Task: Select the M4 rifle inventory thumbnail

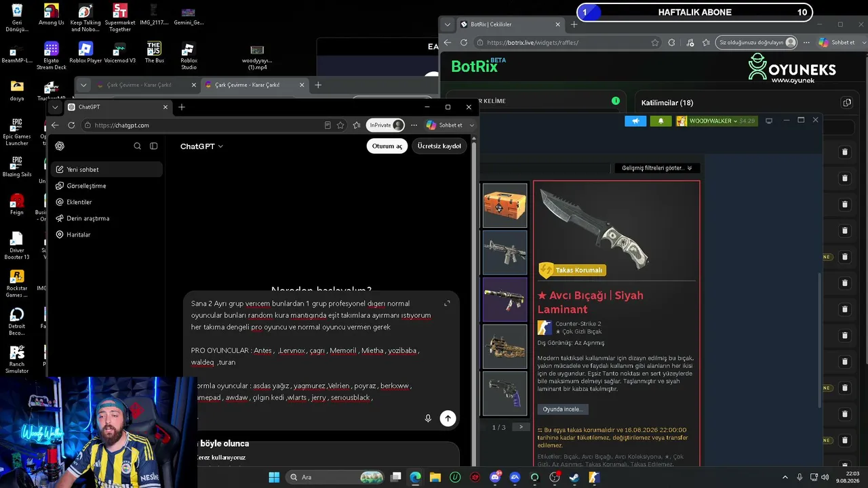Action: point(505,252)
